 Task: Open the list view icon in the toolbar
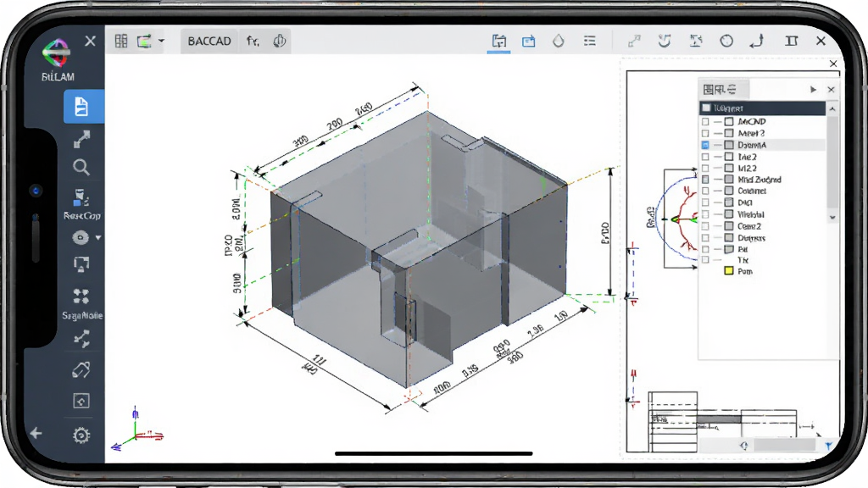tap(590, 41)
